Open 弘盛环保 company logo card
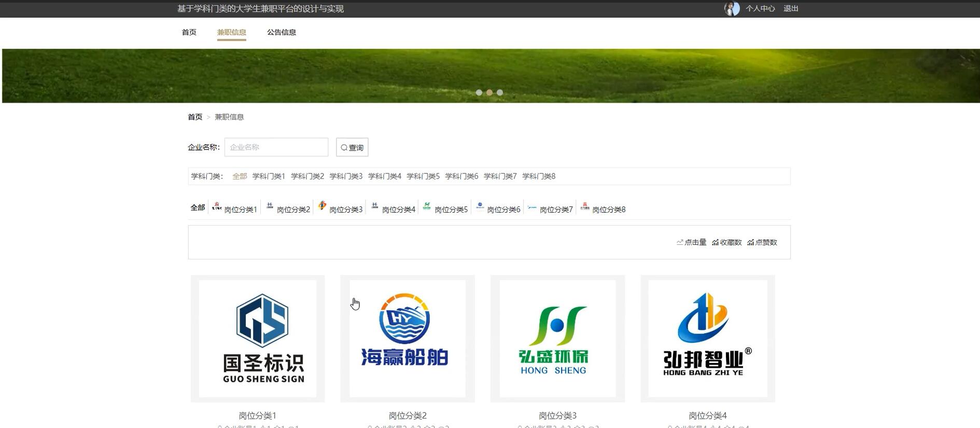 click(x=557, y=339)
